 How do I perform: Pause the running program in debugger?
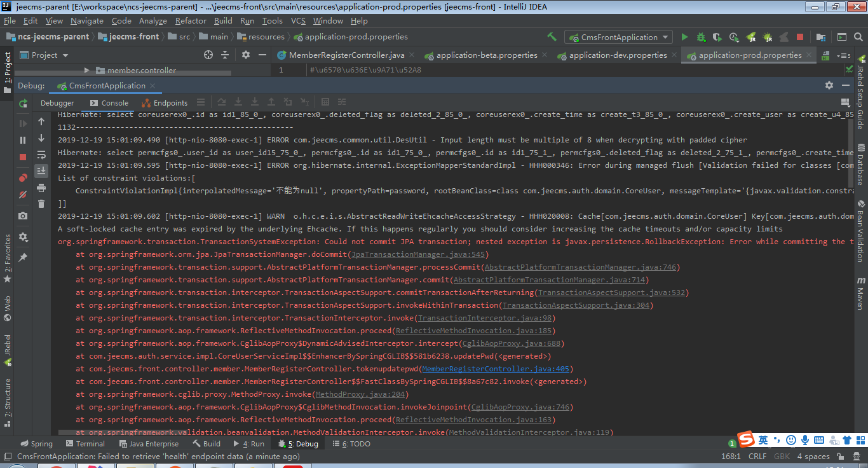pos(24,140)
